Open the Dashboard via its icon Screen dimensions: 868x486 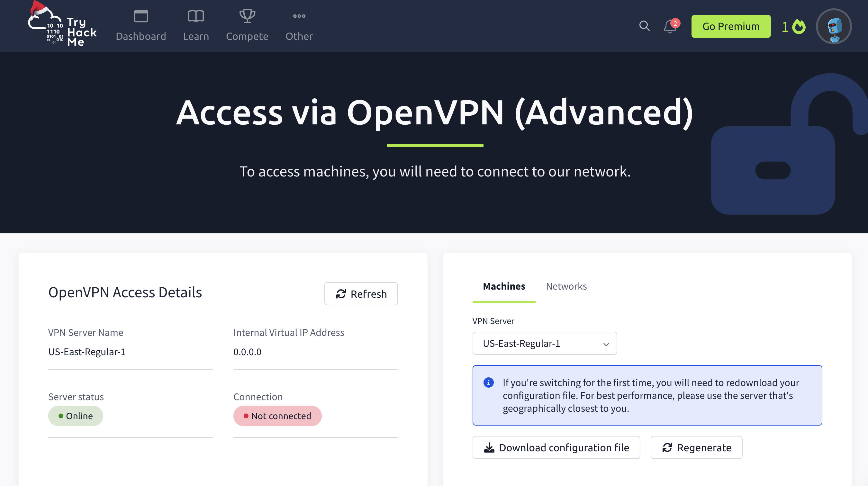[x=140, y=15]
